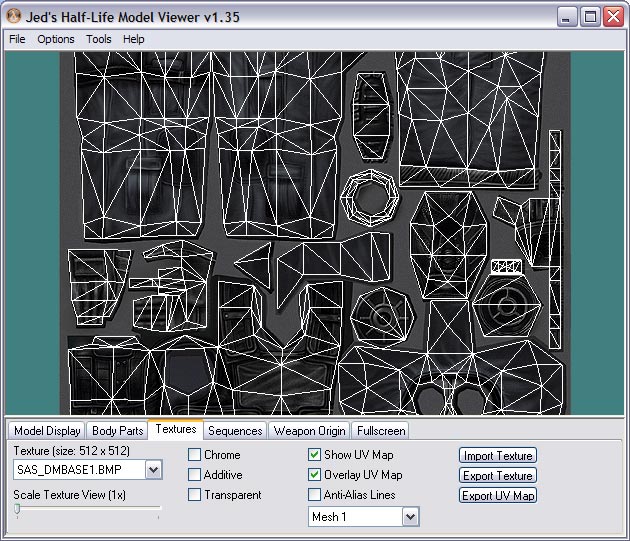Click the Export UV Map button
Screen dimensions: 630x541
click(498, 496)
